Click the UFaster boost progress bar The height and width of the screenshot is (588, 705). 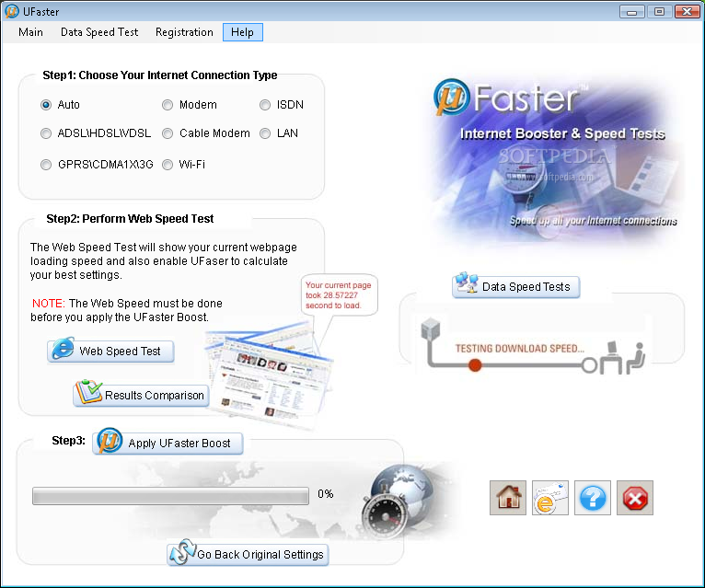(170, 496)
